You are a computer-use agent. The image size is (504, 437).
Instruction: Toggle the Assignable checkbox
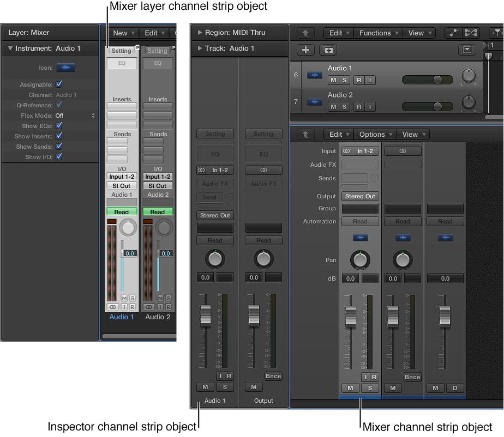click(59, 84)
